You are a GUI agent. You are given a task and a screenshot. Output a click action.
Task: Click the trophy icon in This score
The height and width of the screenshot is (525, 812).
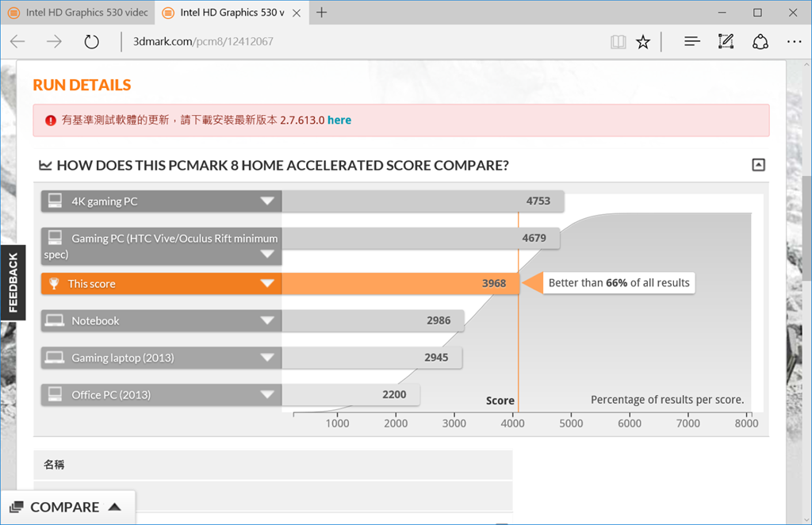click(x=54, y=284)
